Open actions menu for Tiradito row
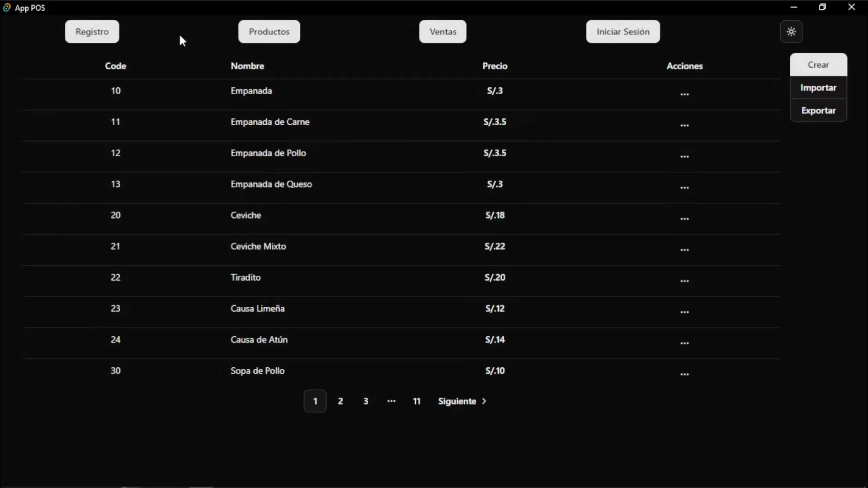This screenshot has width=868, height=488. [x=684, y=281]
